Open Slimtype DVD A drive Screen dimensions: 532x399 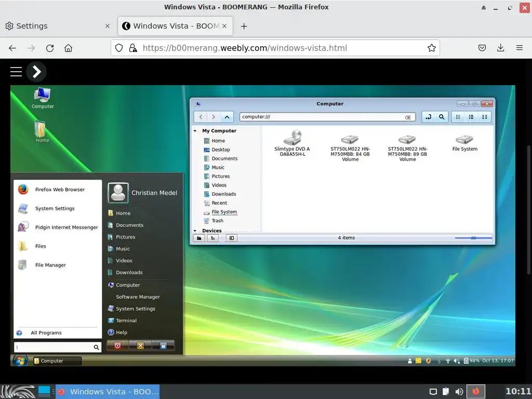pos(292,143)
